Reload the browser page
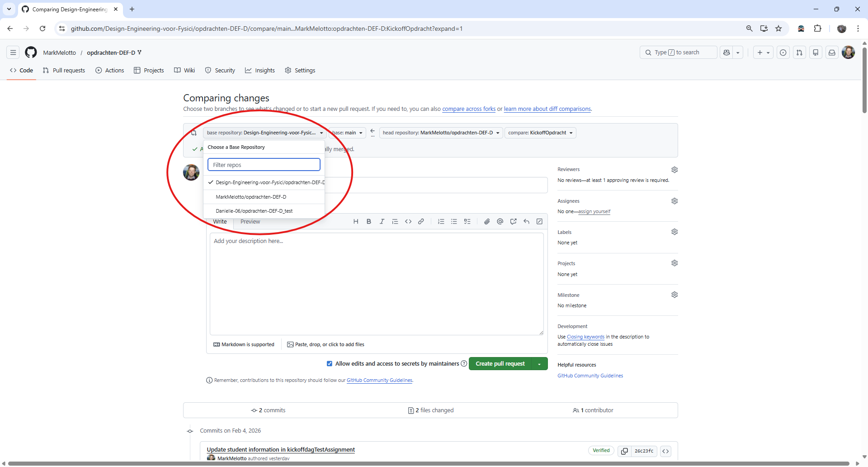Image resolution: width=868 pixels, height=467 pixels. click(x=42, y=29)
